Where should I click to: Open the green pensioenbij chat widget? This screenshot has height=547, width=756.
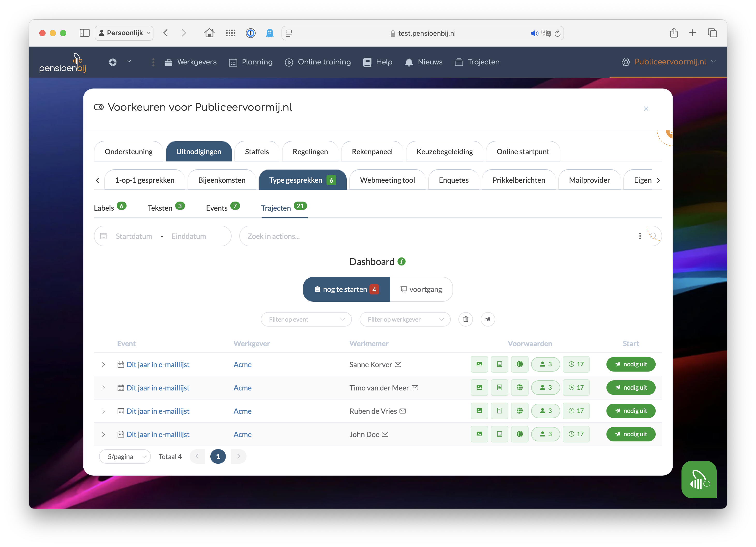coord(699,479)
